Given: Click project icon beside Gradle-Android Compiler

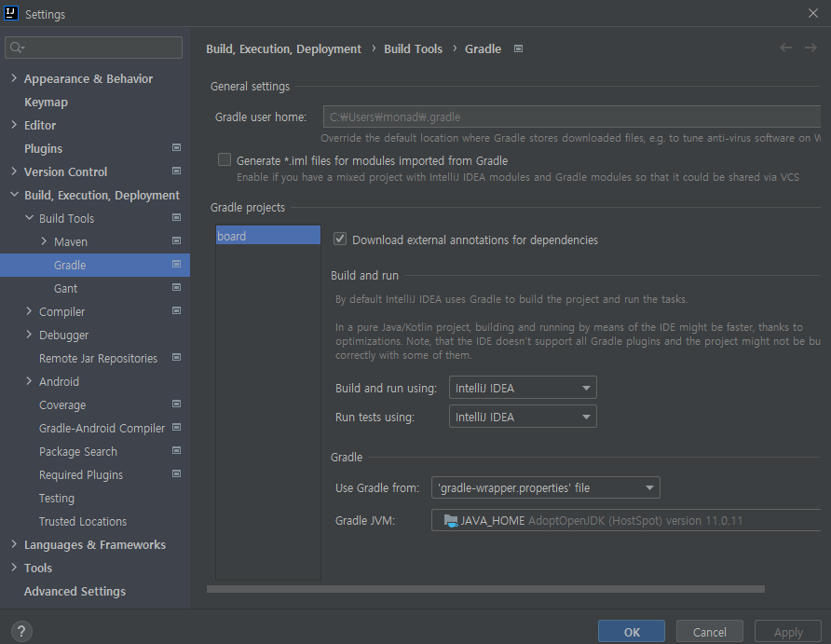Looking at the screenshot, I should pos(176,427).
